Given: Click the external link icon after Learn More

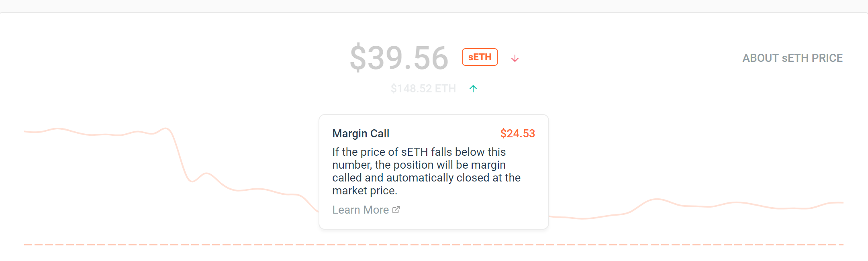Looking at the screenshot, I should point(396,210).
